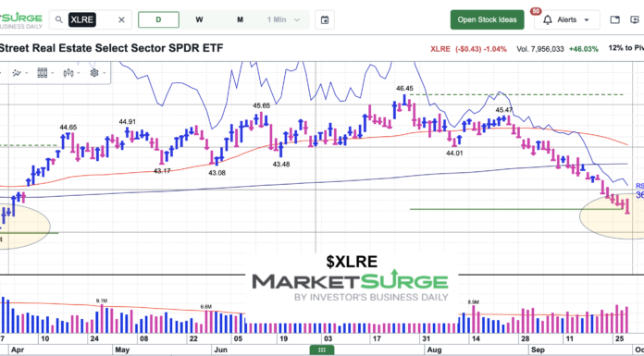
Task: Open the 1 Min interval dropdown
Action: 283,19
